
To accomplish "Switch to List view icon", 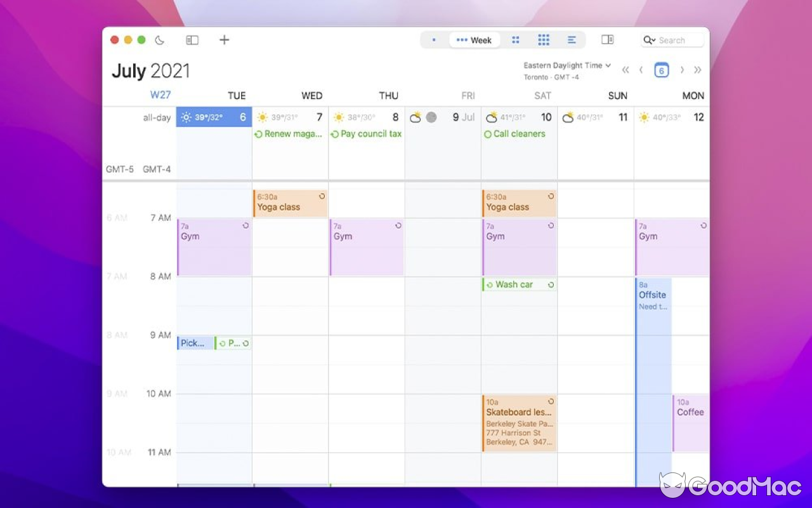I will tap(572, 39).
